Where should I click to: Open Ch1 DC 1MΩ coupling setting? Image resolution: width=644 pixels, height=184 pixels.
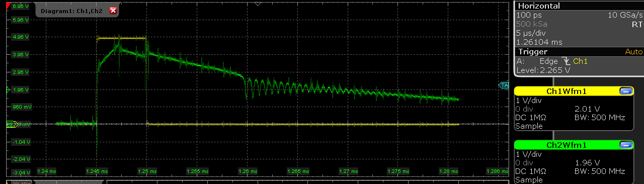pyautogui.click(x=534, y=118)
